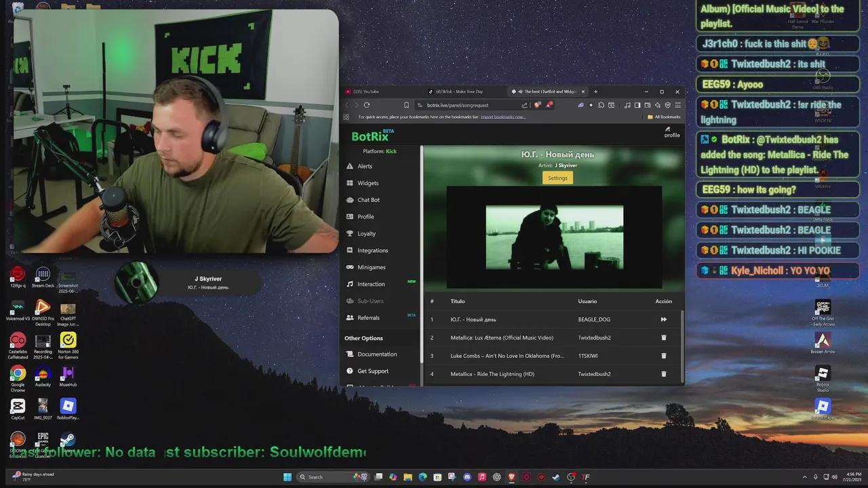Open the Stream Deck desktop shortcut

43,277
